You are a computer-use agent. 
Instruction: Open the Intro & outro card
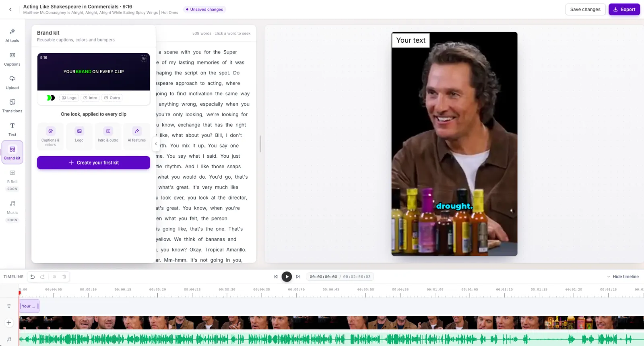(x=108, y=137)
